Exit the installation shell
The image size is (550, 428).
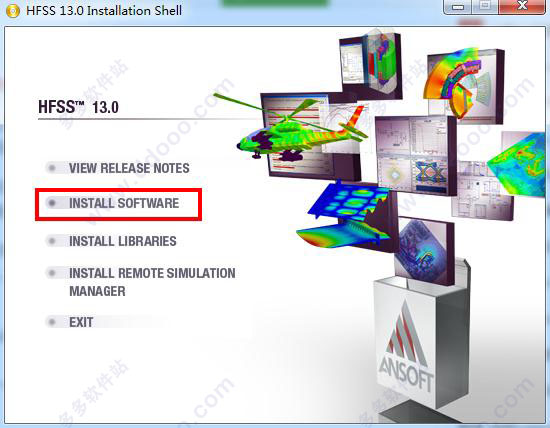pyautogui.click(x=81, y=322)
